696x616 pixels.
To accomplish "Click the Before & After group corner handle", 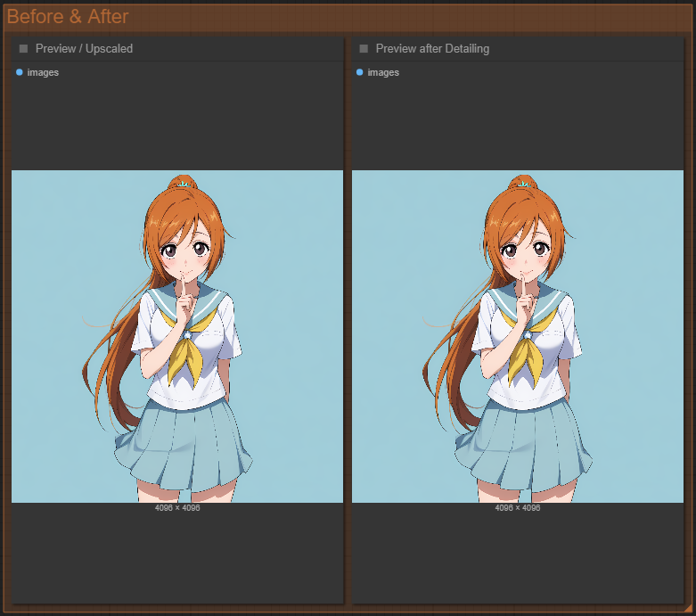I will pyautogui.click(x=690, y=610).
